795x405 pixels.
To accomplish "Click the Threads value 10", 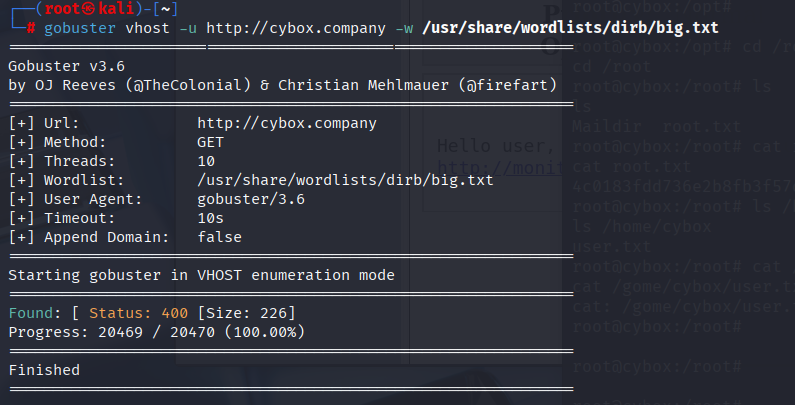I will [x=206, y=161].
